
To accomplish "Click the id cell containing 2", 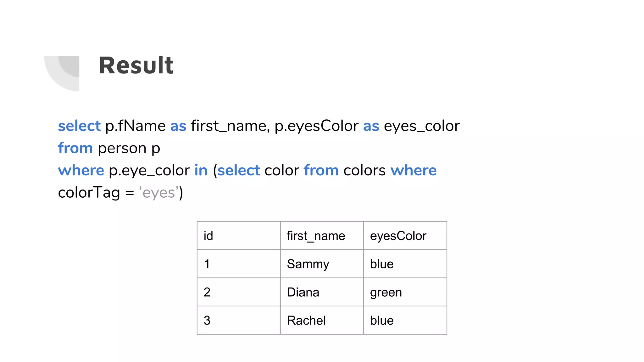I will [x=239, y=292].
